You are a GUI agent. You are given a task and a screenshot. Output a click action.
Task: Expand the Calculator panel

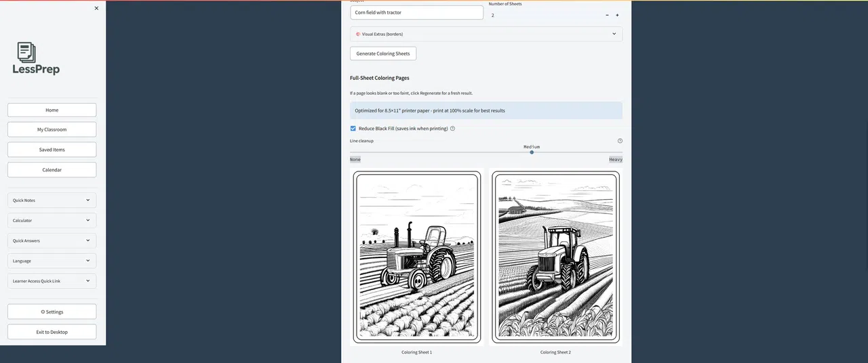click(x=52, y=220)
